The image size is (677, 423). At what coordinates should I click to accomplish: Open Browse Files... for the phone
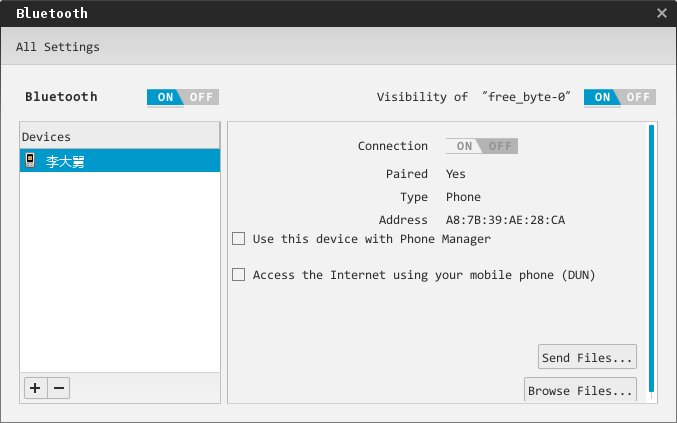[580, 390]
